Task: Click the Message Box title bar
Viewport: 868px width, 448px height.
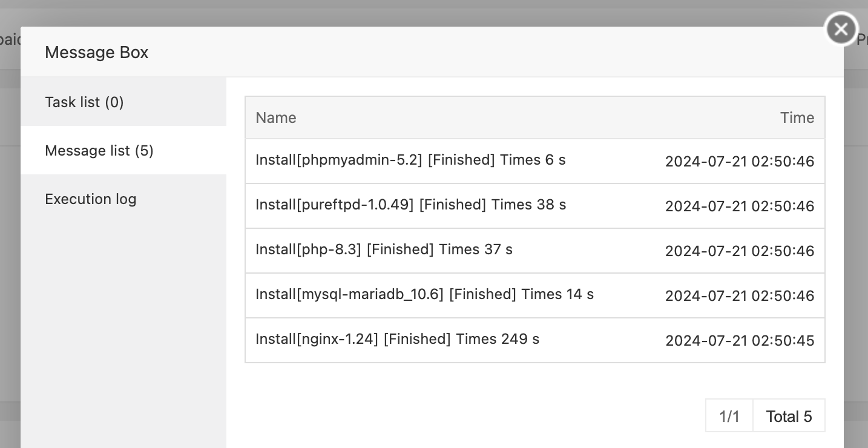Action: [x=432, y=52]
